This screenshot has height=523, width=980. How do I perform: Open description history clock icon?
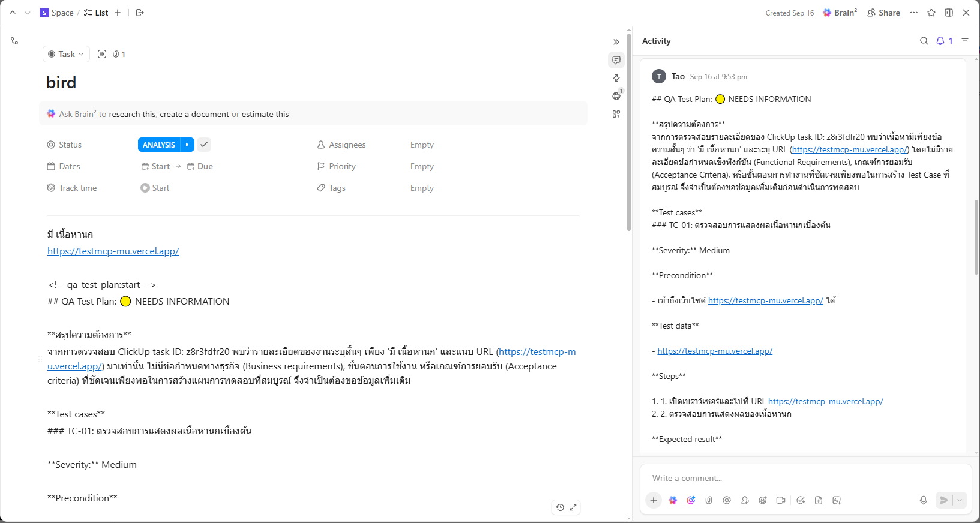(x=560, y=507)
